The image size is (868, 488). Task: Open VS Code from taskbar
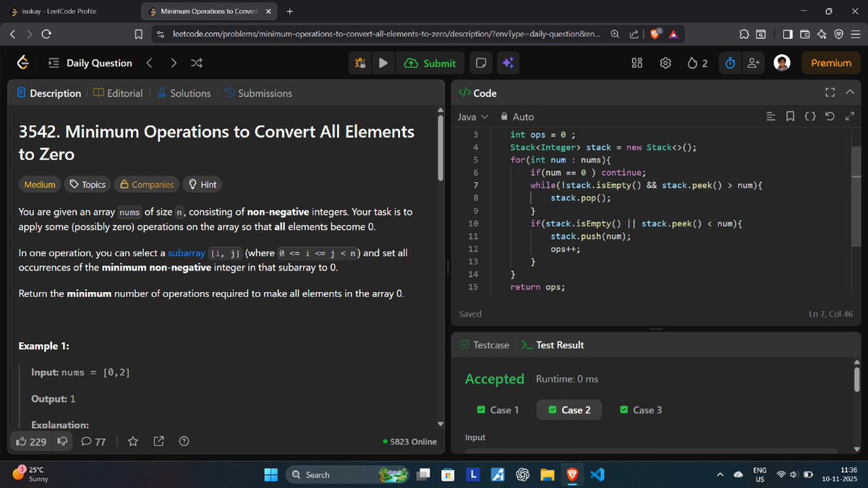click(x=597, y=474)
